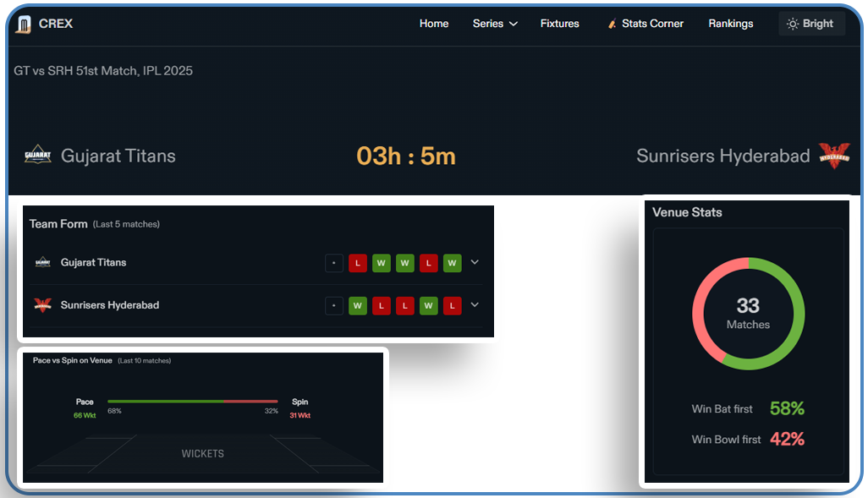Expand the Gujarat Titans form row chevron
This screenshot has width=868, height=498.
click(x=475, y=262)
